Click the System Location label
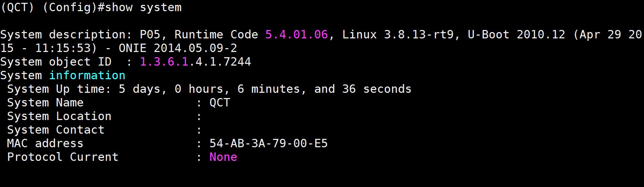This screenshot has height=187, width=644. tap(59, 116)
